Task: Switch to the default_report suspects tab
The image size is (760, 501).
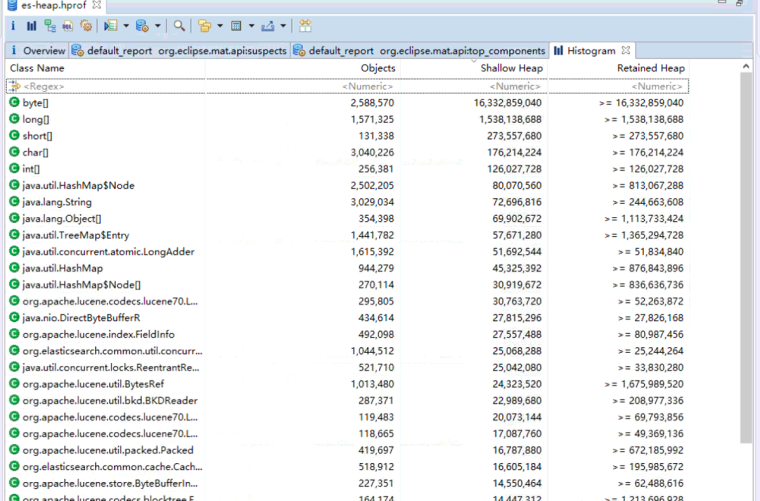Action: point(180,51)
